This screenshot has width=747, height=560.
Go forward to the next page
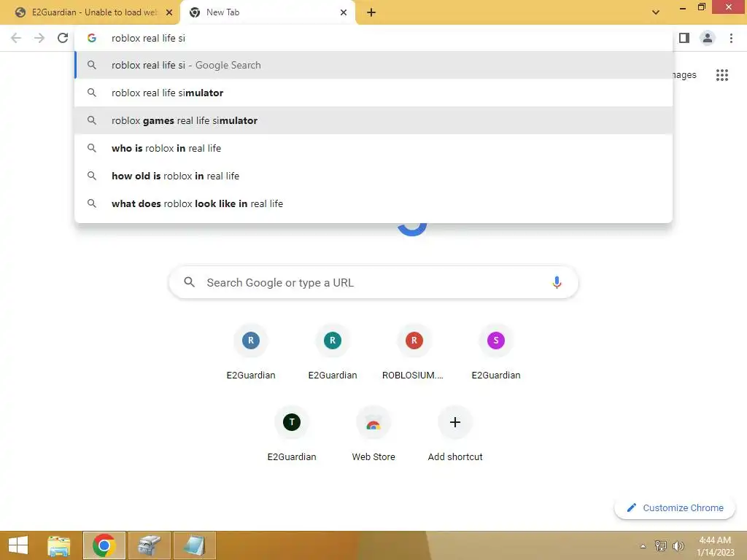39,38
